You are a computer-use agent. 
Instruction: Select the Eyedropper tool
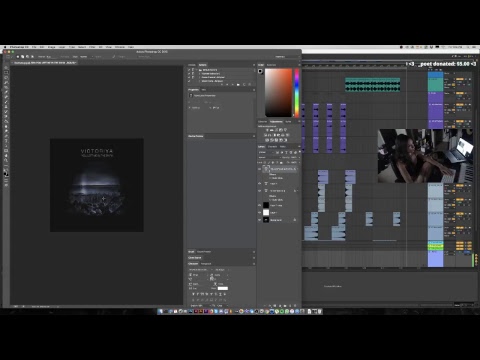(6, 92)
